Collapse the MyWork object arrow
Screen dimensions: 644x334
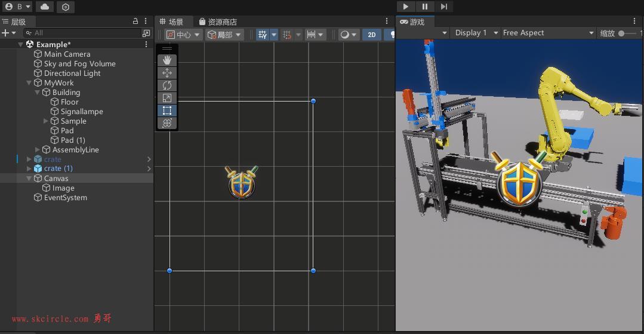(29, 82)
